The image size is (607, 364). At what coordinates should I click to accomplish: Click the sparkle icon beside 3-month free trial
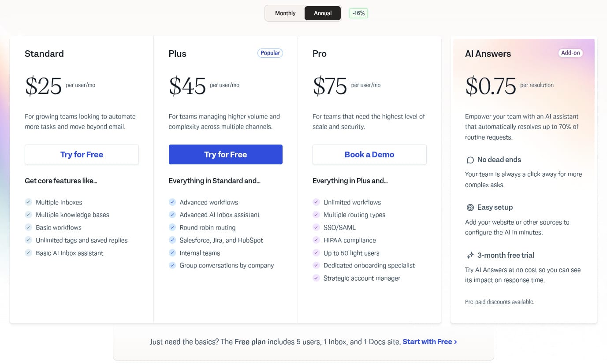coord(470,255)
